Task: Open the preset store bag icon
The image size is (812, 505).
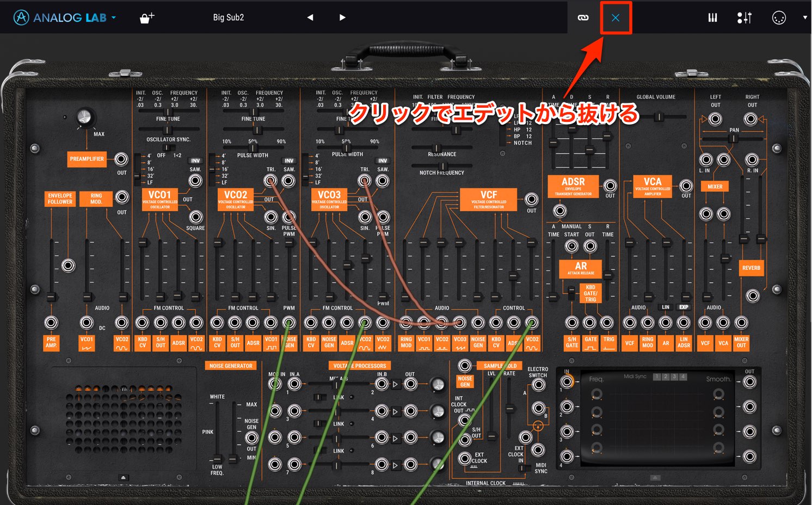Action: click(x=147, y=18)
